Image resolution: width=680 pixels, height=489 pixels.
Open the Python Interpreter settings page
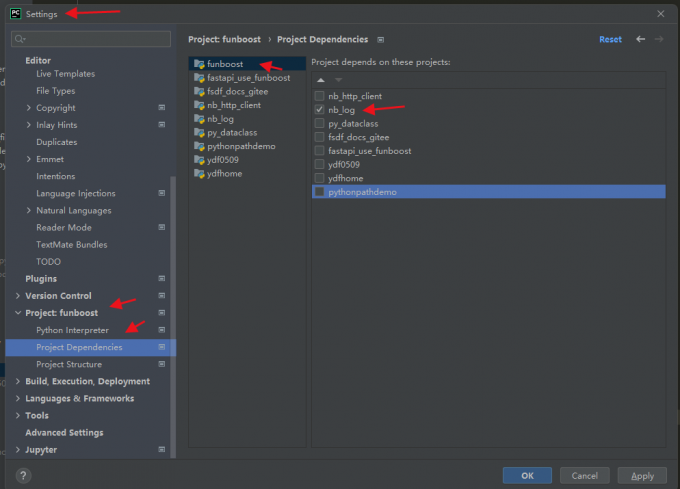[x=72, y=330]
